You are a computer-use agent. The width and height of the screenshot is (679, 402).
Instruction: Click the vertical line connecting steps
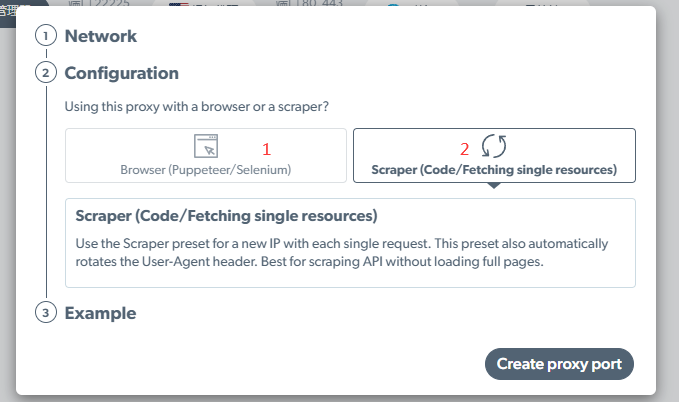pos(46,192)
